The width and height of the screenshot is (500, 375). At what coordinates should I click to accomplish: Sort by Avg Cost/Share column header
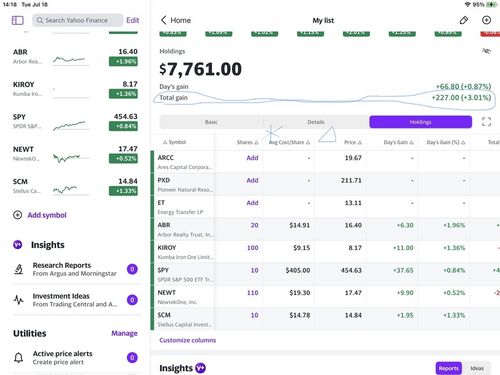[289, 142]
